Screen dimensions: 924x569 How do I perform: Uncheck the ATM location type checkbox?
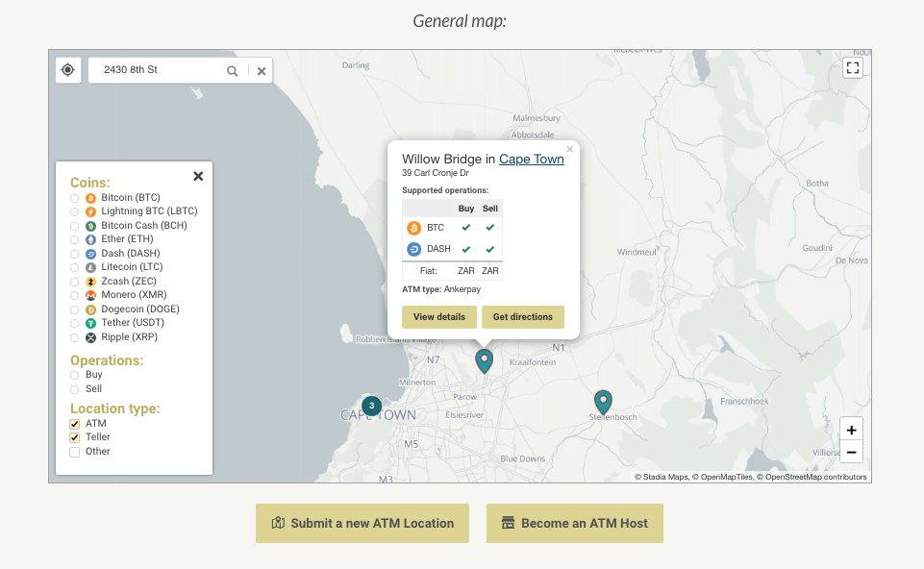(x=74, y=424)
